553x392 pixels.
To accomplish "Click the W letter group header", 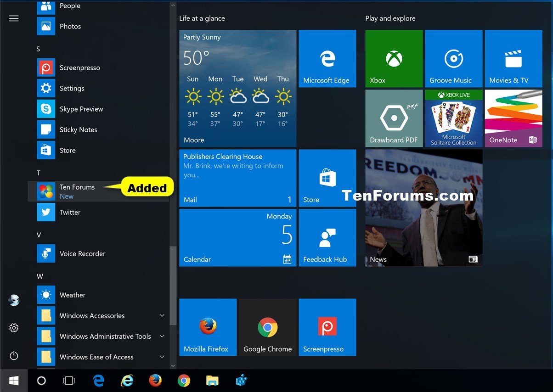I will (x=40, y=276).
